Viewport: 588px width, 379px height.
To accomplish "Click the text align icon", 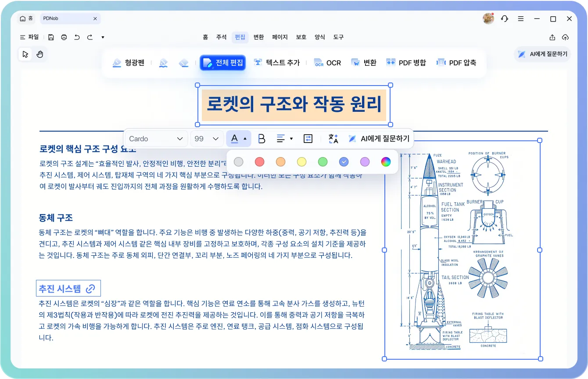I will (281, 139).
